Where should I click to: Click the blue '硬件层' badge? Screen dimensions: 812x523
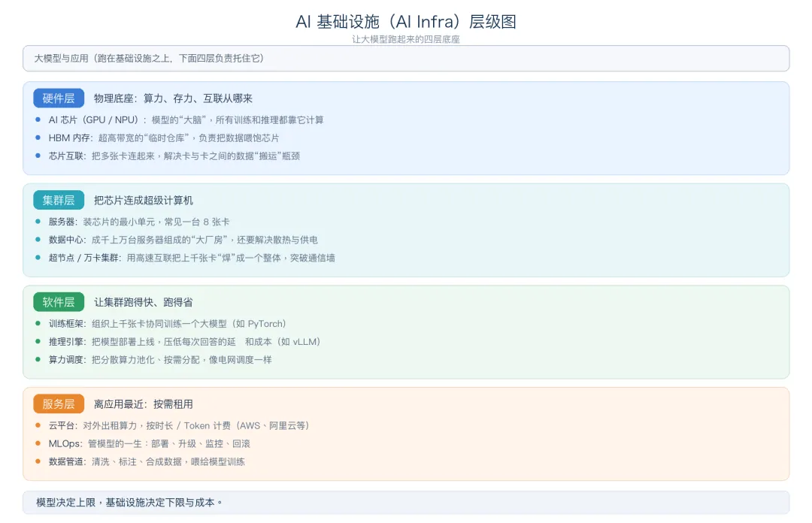click(59, 98)
